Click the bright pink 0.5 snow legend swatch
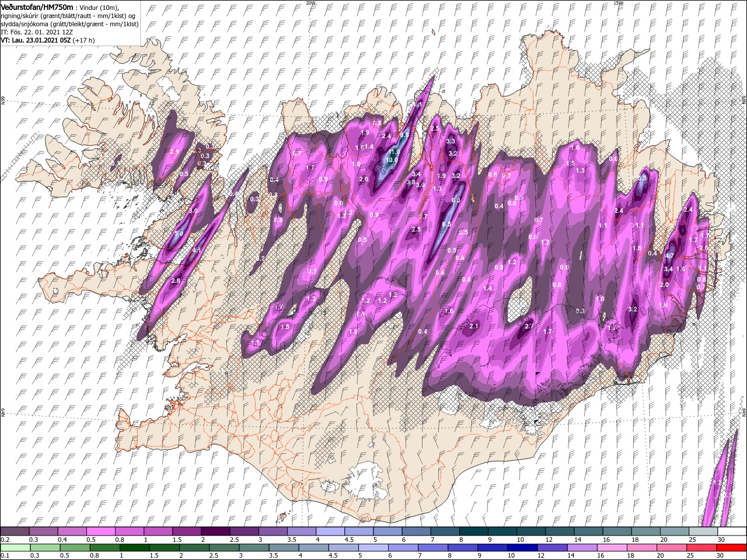Image resolution: width=747 pixels, height=560 pixels. click(x=100, y=531)
